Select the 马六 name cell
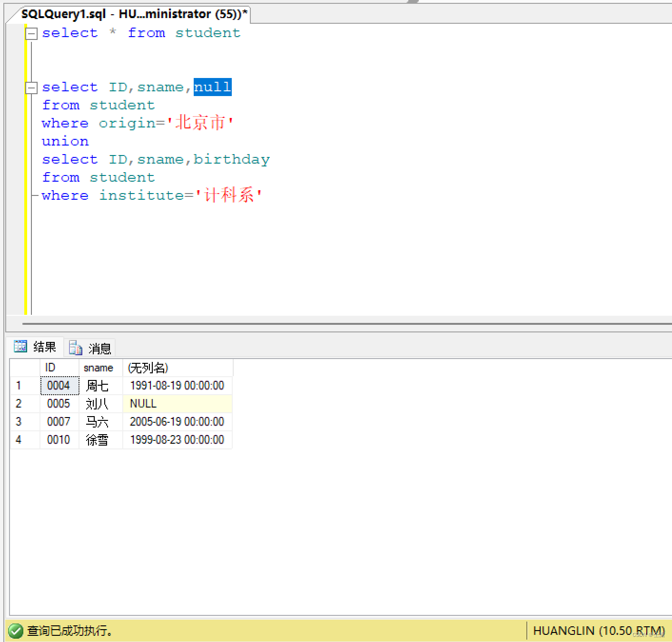 click(x=101, y=422)
